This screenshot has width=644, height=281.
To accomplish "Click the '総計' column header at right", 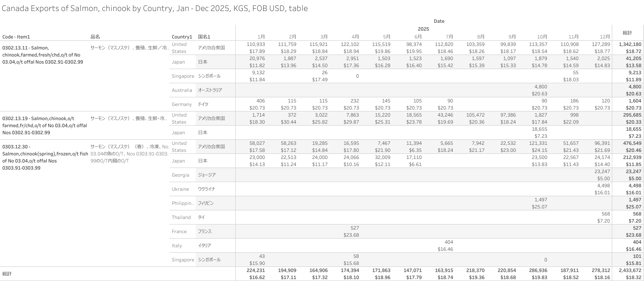I will tap(627, 33).
